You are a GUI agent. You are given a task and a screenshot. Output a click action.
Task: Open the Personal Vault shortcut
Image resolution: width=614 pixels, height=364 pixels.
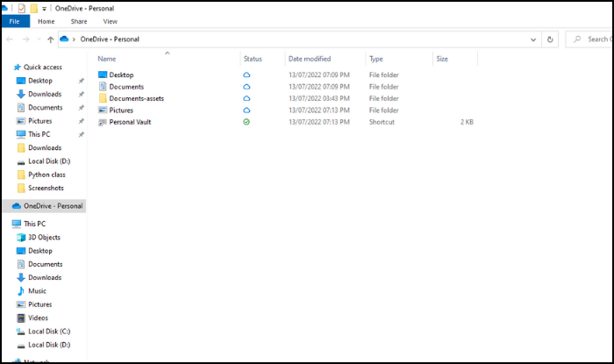(130, 122)
